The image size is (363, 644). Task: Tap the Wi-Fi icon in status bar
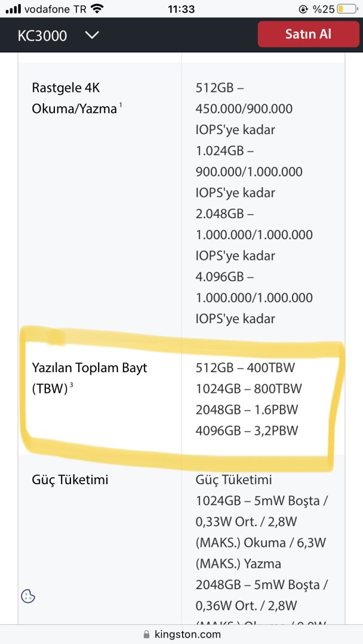click(x=97, y=9)
